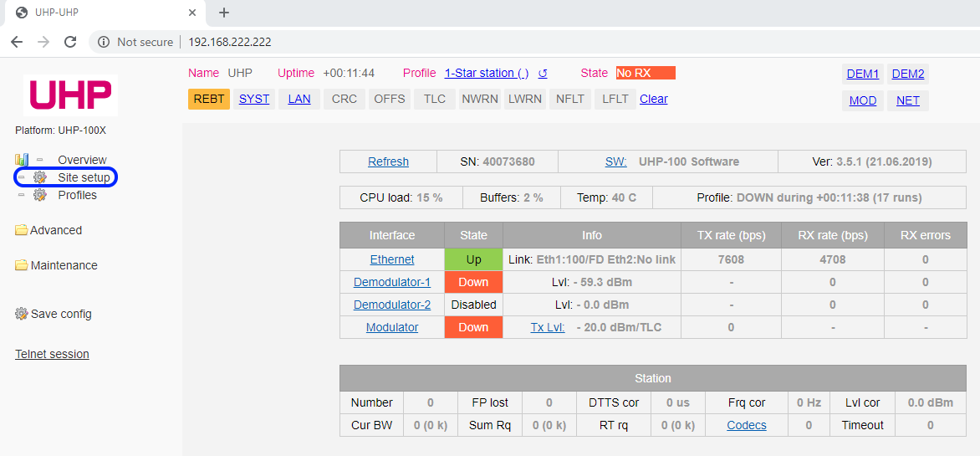Open the Demodulator-1 interface link

392,282
